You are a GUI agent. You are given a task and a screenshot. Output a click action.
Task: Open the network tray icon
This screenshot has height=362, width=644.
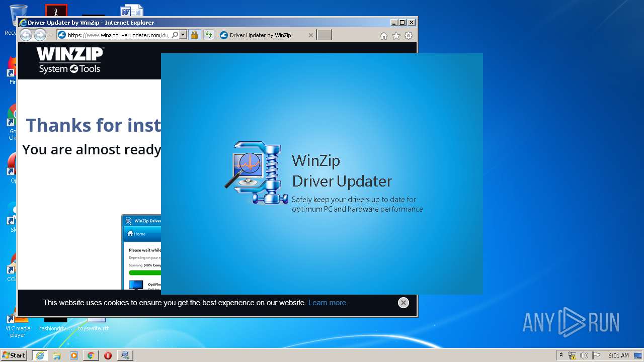[x=572, y=355]
